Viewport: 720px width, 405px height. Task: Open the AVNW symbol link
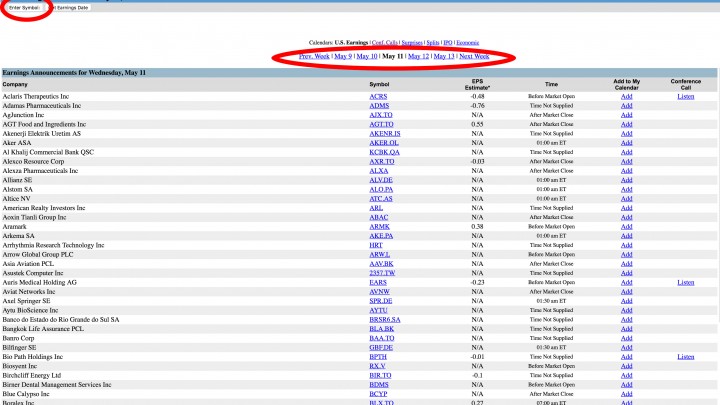(x=379, y=292)
